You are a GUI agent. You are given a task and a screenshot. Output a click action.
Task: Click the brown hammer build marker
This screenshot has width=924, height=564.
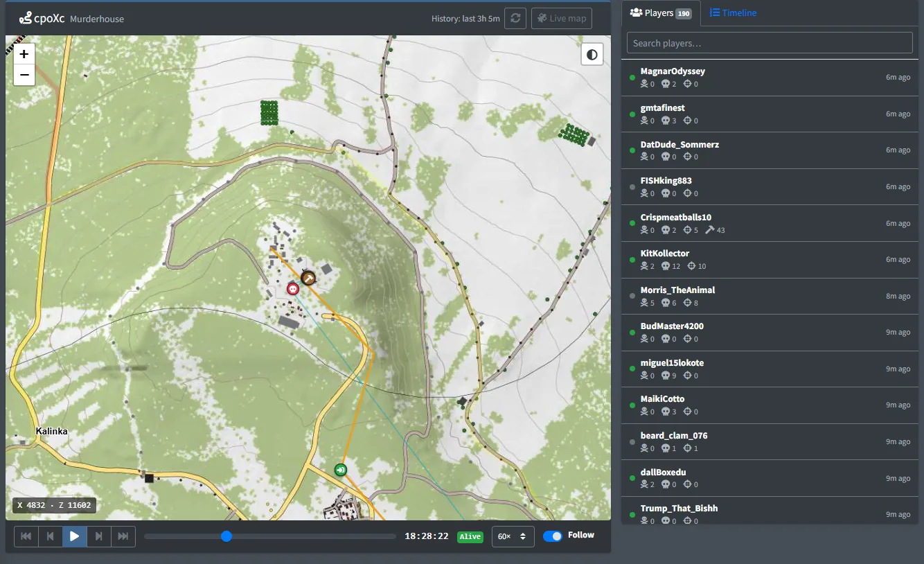308,278
